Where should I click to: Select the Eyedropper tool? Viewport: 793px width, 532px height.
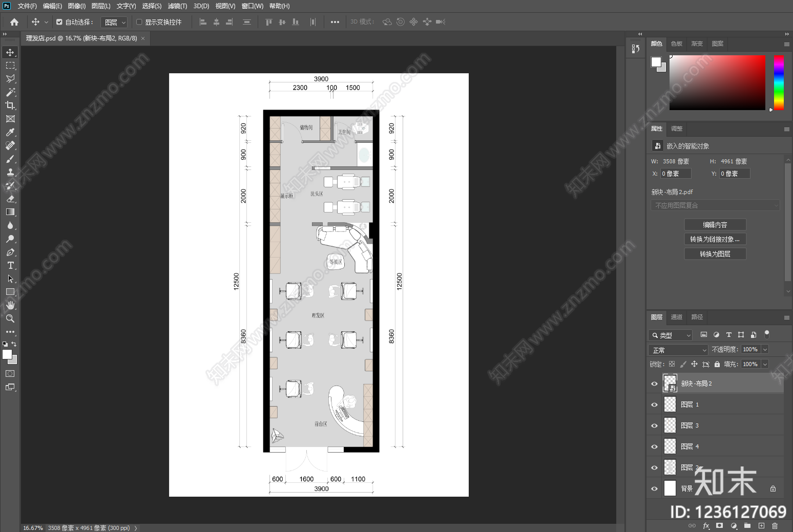10,132
